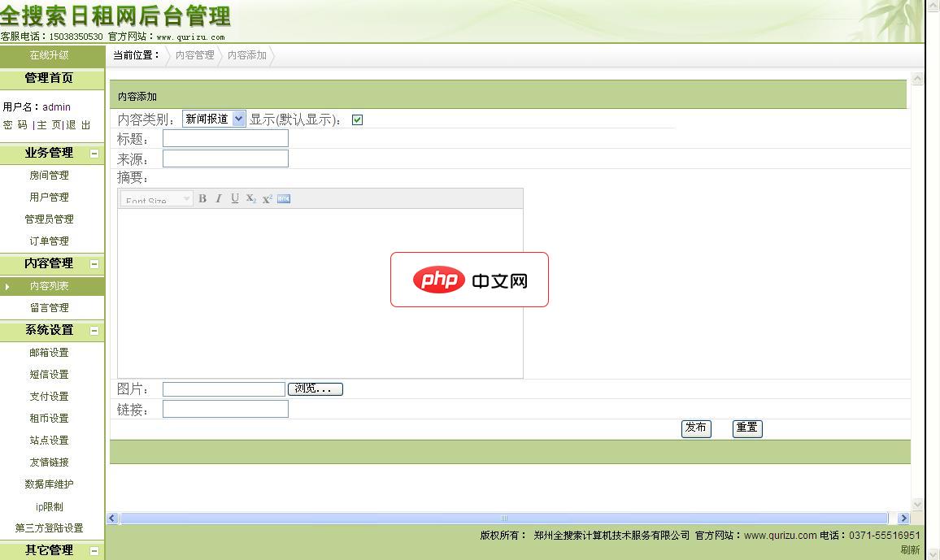Select 内容列表 in sidebar
The width and height of the screenshot is (940, 560).
tap(49, 286)
